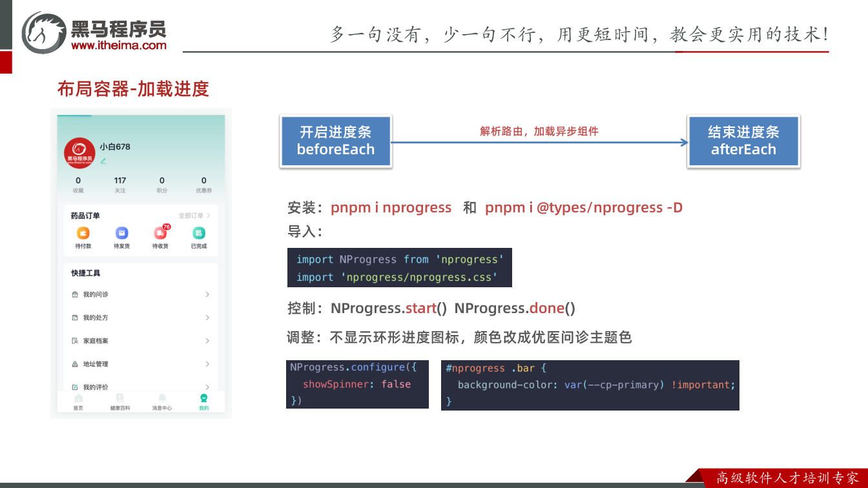The height and width of the screenshot is (488, 868).
Task: Click the pnpm i nprogress text
Action: [391, 208]
